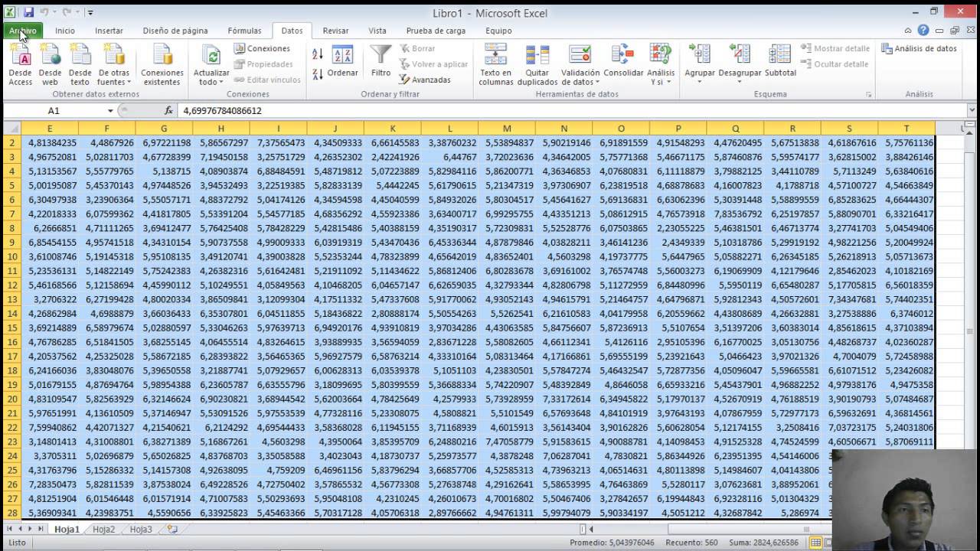The height and width of the screenshot is (551, 980).
Task: Click the Desde Access import icon
Action: pos(21,64)
